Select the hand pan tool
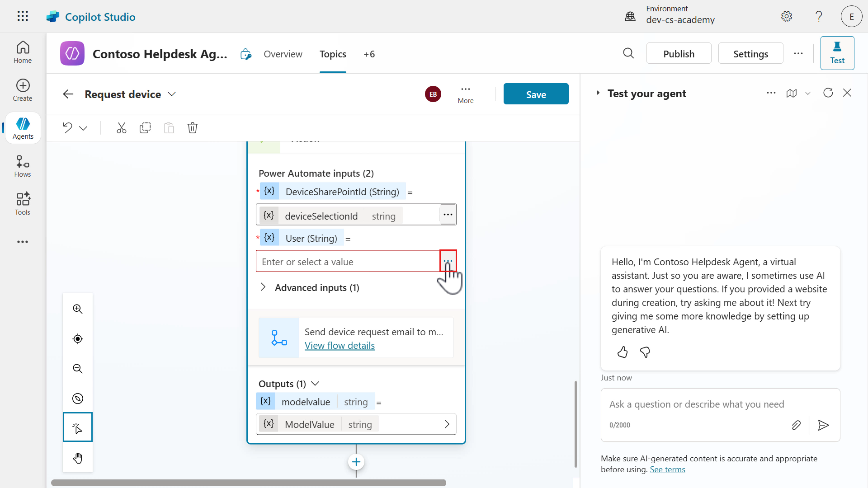The image size is (868, 488). click(x=78, y=458)
